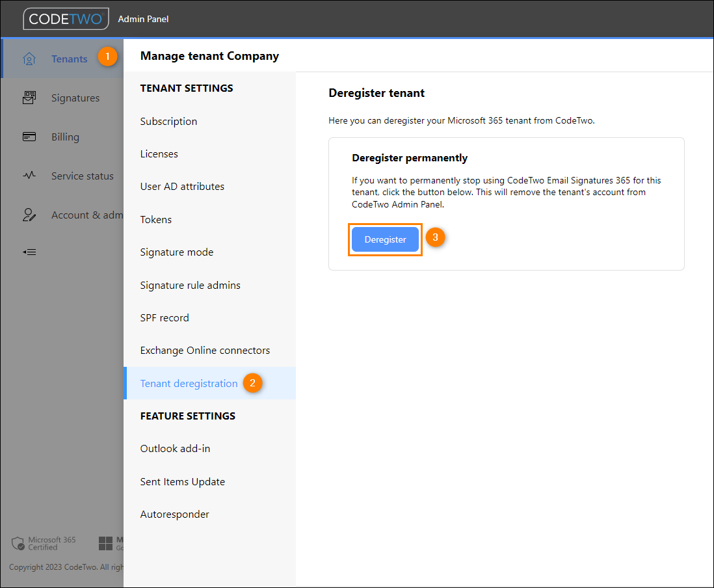Select Licenses in tenant settings
The image size is (714, 588).
209,154
